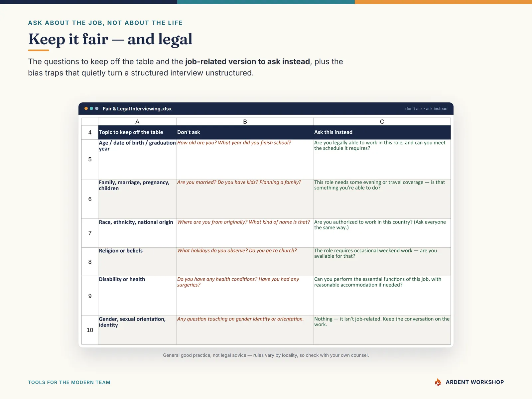Select row 7 header
This screenshot has height=399, width=532.
click(x=90, y=233)
